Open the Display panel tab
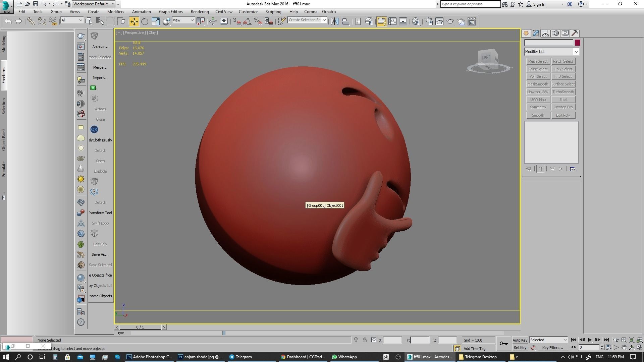Viewport: 644px width, 362px height. pos(565,33)
